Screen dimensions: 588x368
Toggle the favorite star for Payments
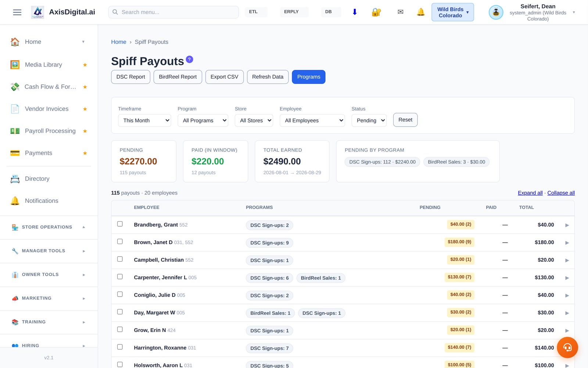coord(85,153)
